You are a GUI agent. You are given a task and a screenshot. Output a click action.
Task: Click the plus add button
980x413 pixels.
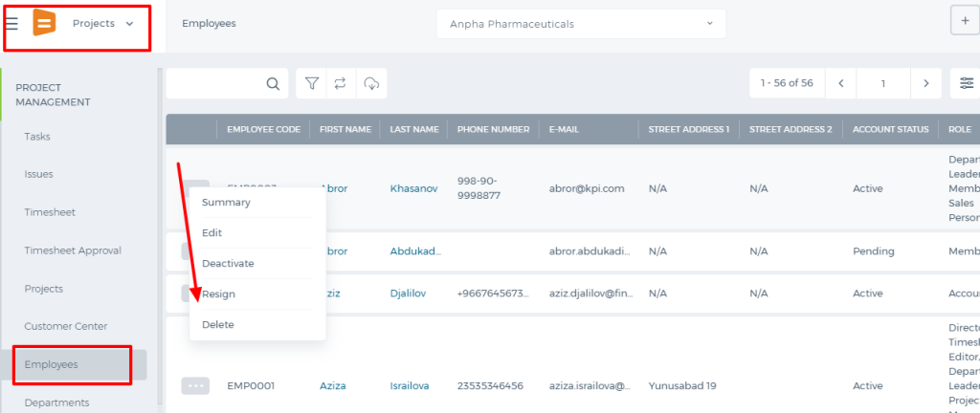point(965,22)
